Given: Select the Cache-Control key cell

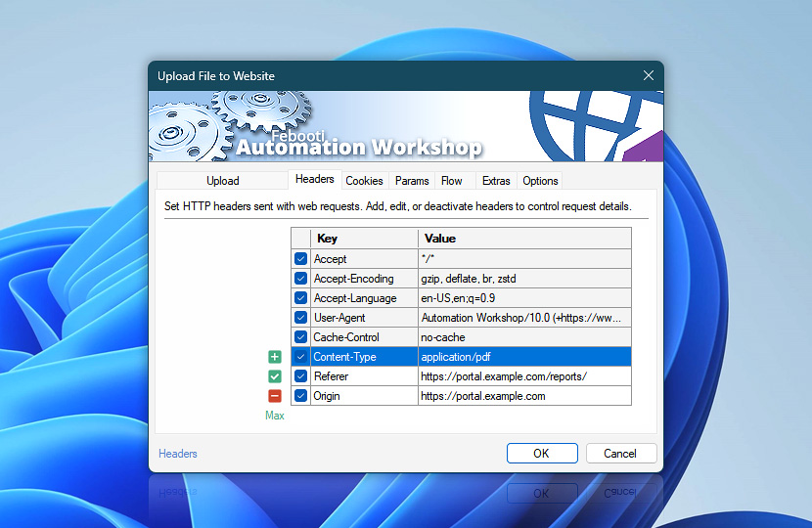Looking at the screenshot, I should click(x=364, y=337).
